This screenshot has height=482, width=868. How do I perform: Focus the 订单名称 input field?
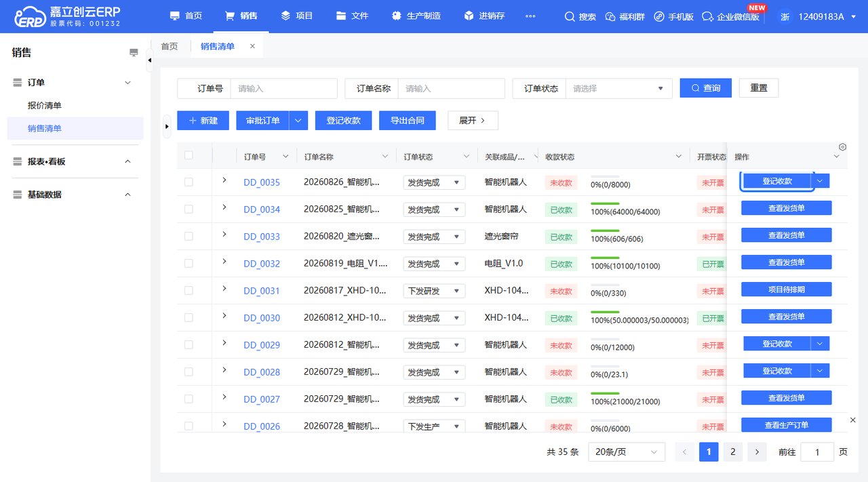click(451, 88)
